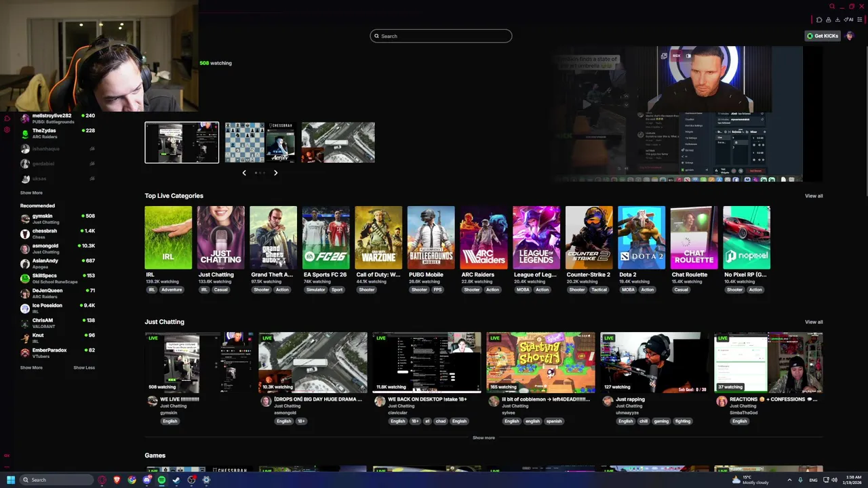This screenshot has width=868, height=488.
Task: Open offline channel ishanhaque
Action: point(58,148)
